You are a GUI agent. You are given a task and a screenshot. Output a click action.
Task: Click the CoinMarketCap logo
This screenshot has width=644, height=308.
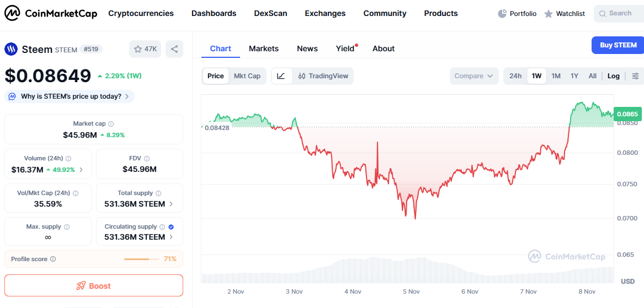tap(51, 14)
